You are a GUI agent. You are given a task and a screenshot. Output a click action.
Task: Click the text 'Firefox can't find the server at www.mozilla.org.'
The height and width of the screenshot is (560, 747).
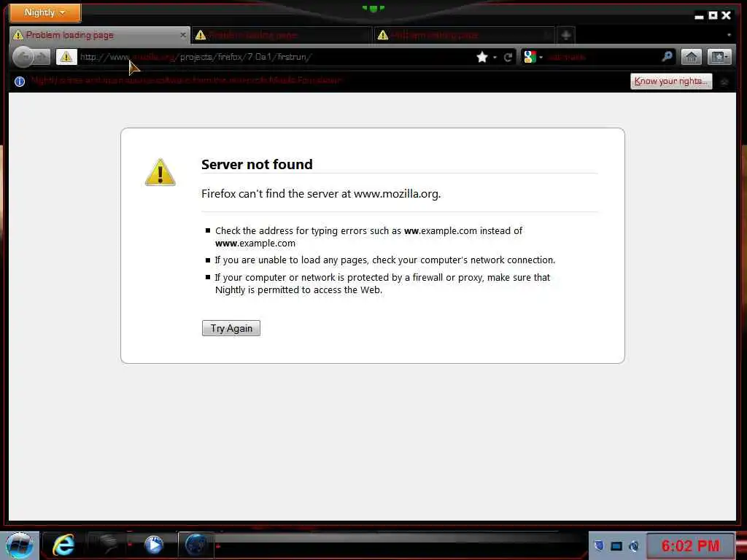click(321, 194)
